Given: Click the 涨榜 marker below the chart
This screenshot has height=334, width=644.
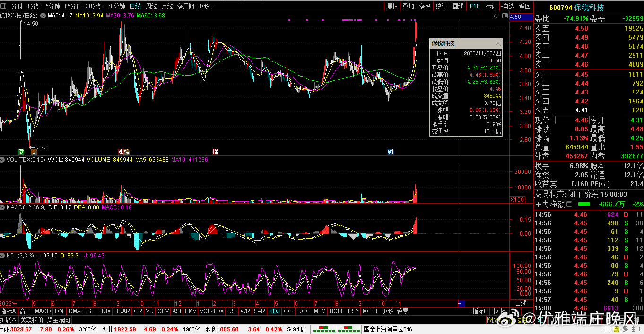Looking at the screenshot, I should click(123, 152).
